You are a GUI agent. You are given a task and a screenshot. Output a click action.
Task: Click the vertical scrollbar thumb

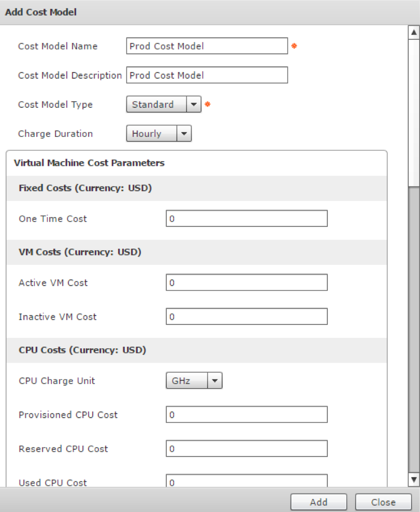click(x=414, y=111)
